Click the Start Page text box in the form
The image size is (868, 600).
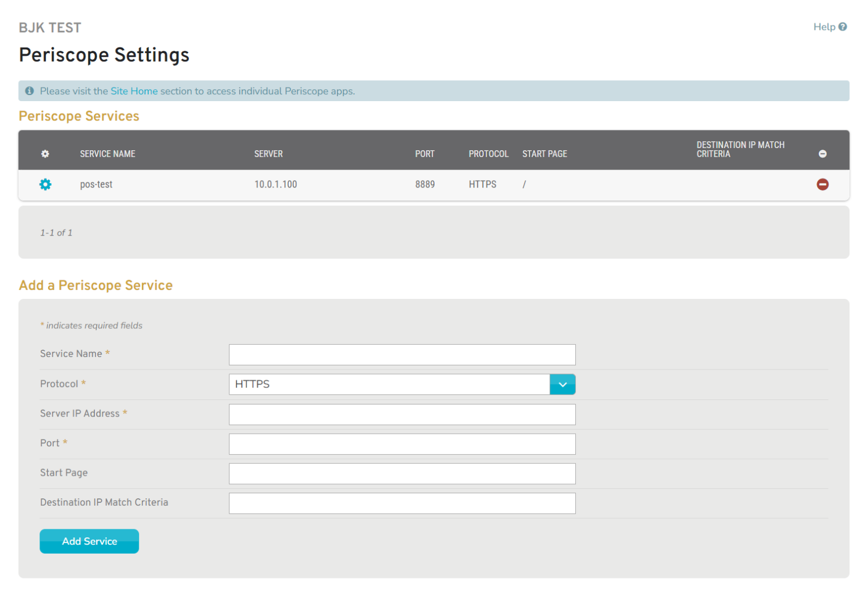[402, 473]
